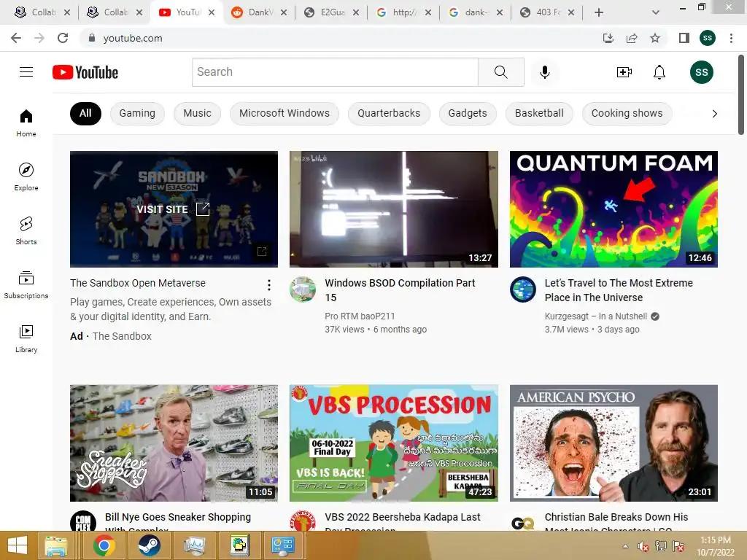Select the Microsoft Windows filter chip
The width and height of the screenshot is (747, 560).
(285, 113)
